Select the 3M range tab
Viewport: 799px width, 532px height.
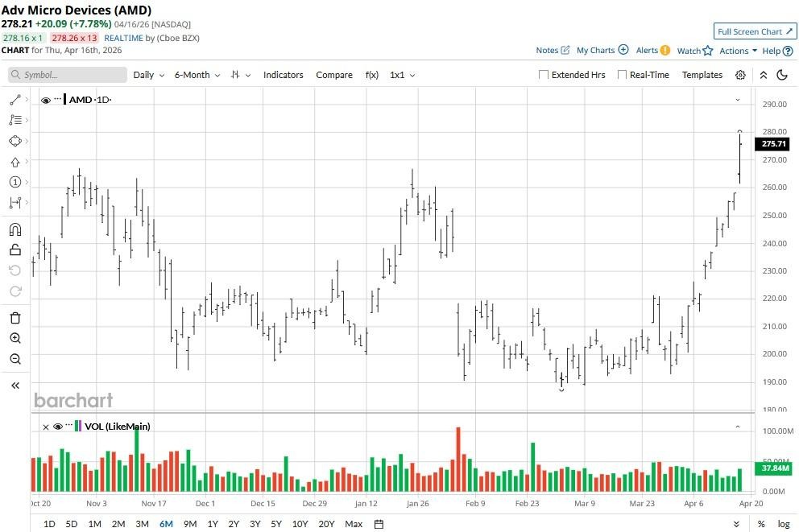[143, 524]
